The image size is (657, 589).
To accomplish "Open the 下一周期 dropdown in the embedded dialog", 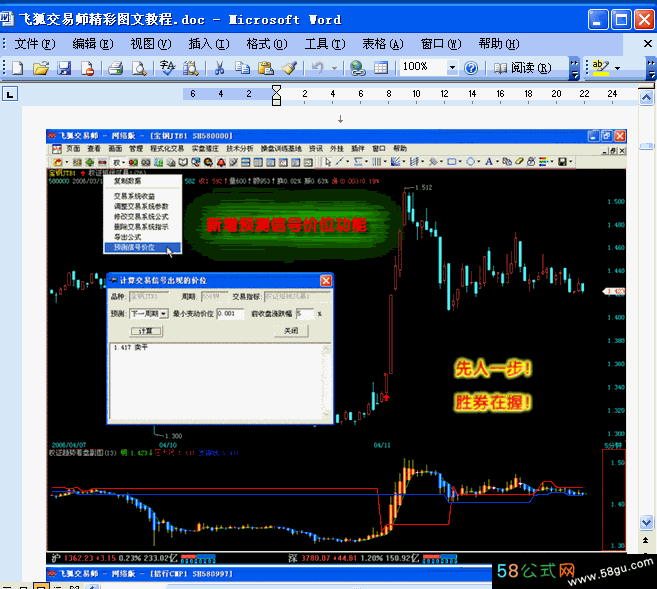I will click(x=164, y=313).
